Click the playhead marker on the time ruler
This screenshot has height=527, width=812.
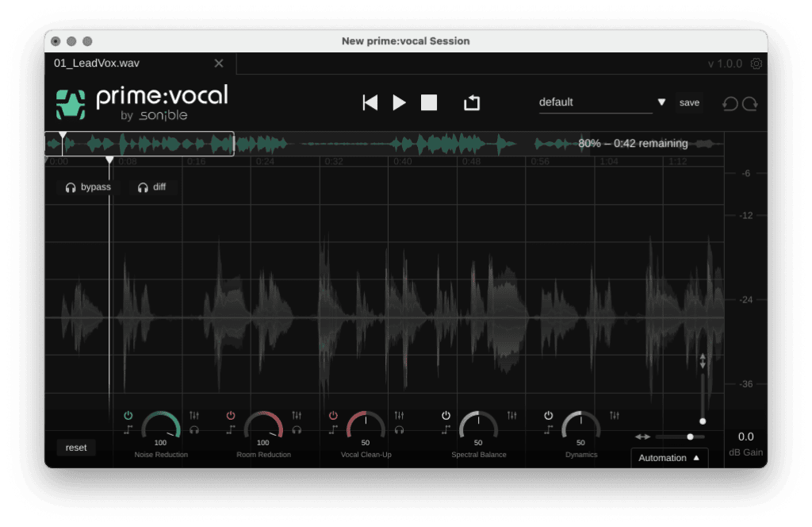(109, 160)
